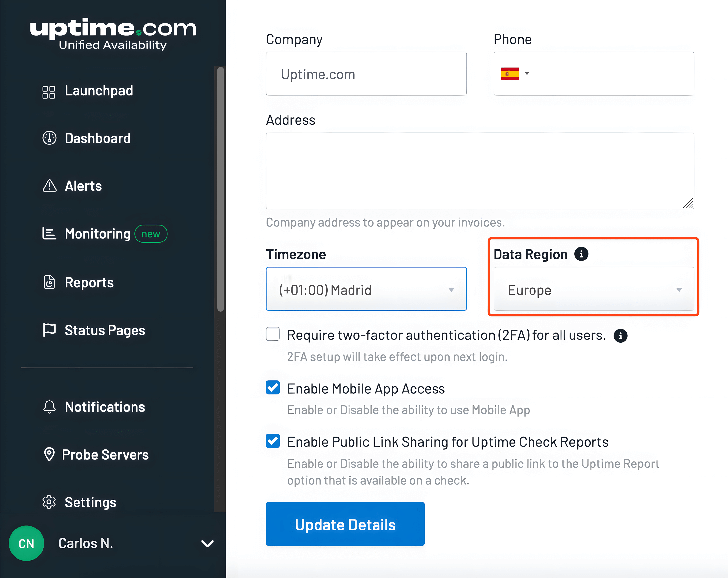Image resolution: width=728 pixels, height=578 pixels.
Task: Click the Update Details button
Action: point(345,524)
